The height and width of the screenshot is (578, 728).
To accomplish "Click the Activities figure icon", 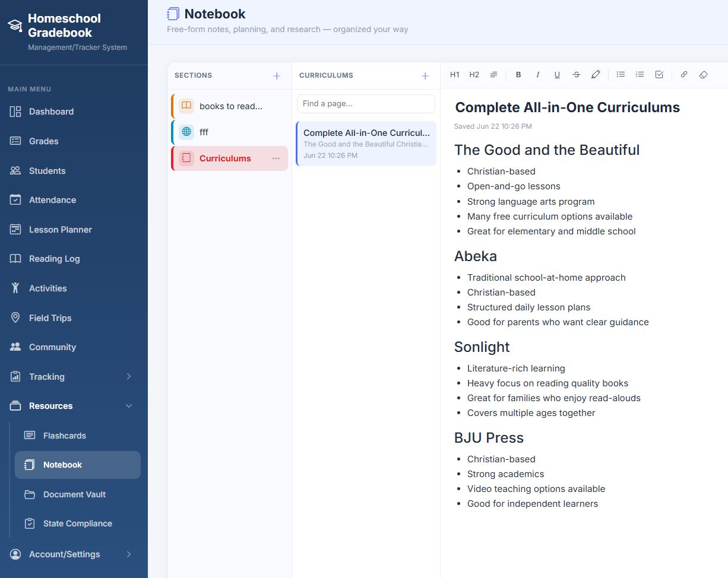I will 15,288.
